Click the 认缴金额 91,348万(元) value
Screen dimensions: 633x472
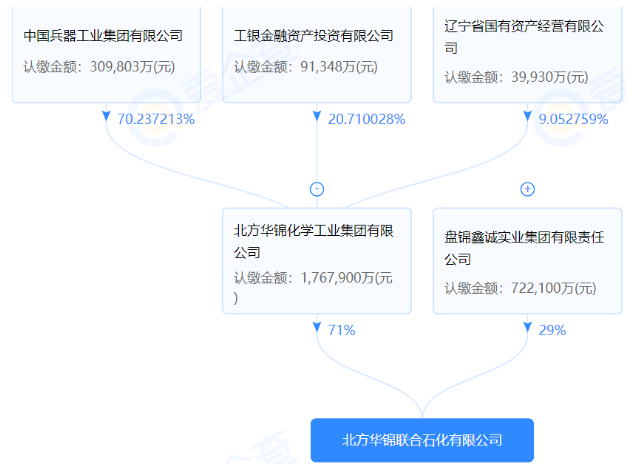tap(306, 67)
